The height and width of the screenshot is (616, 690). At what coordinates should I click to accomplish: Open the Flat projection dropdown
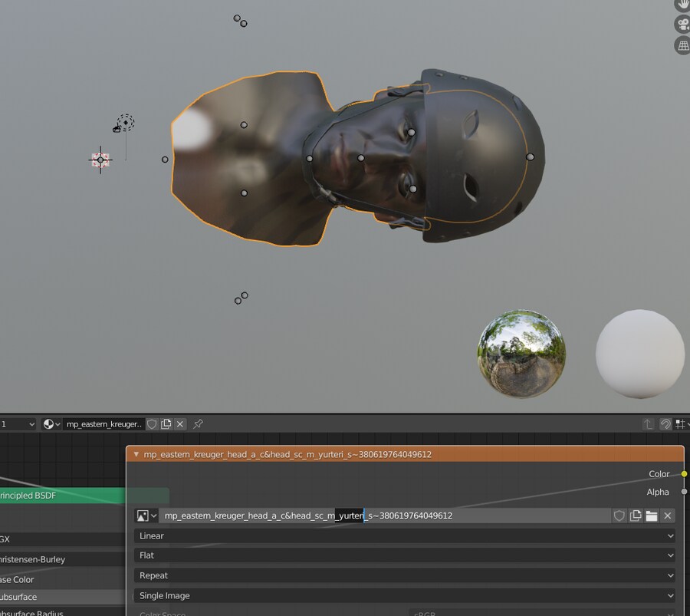point(405,555)
